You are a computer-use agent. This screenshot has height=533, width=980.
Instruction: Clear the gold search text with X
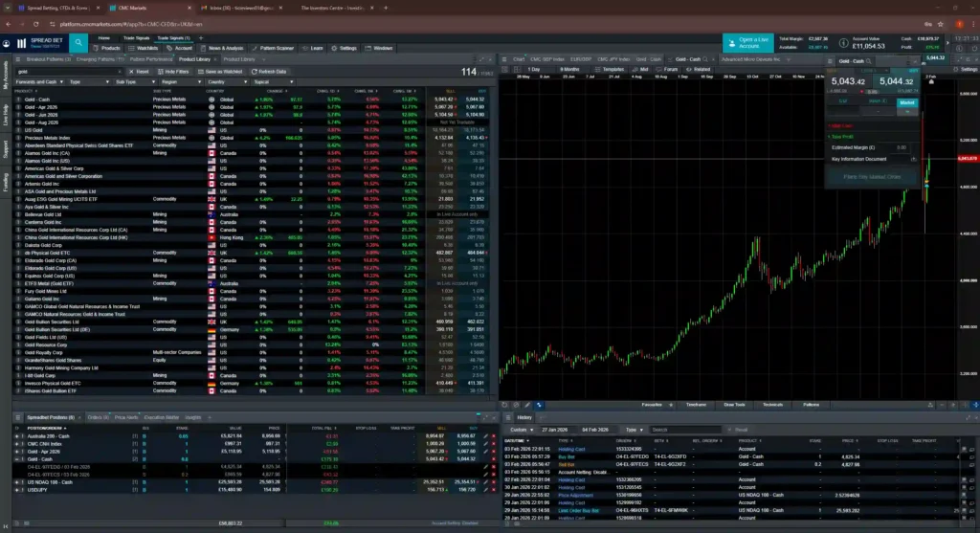120,72
